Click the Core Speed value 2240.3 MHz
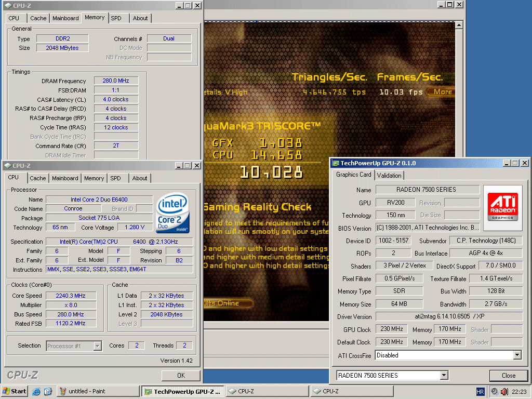Image resolution: width=532 pixels, height=399 pixels. coord(71,296)
